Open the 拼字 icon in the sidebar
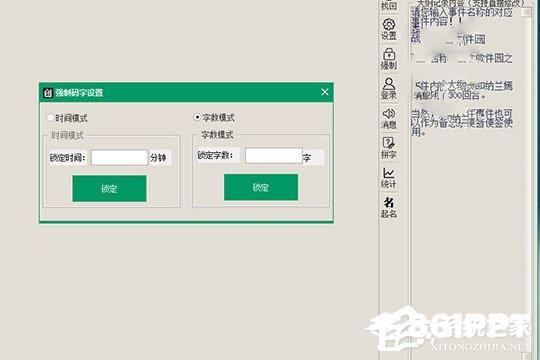 [x=389, y=148]
